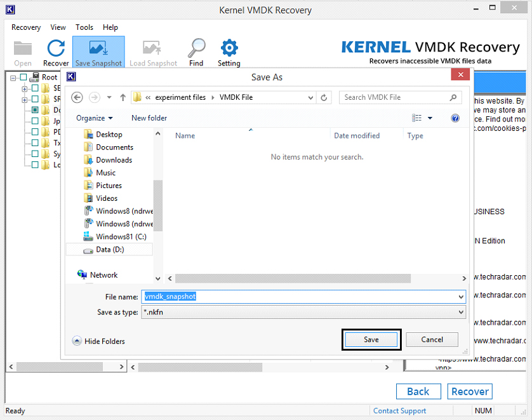This screenshot has height=420, width=532.
Task: Toggle the checkbox beside the Do folder
Action: coord(35,110)
